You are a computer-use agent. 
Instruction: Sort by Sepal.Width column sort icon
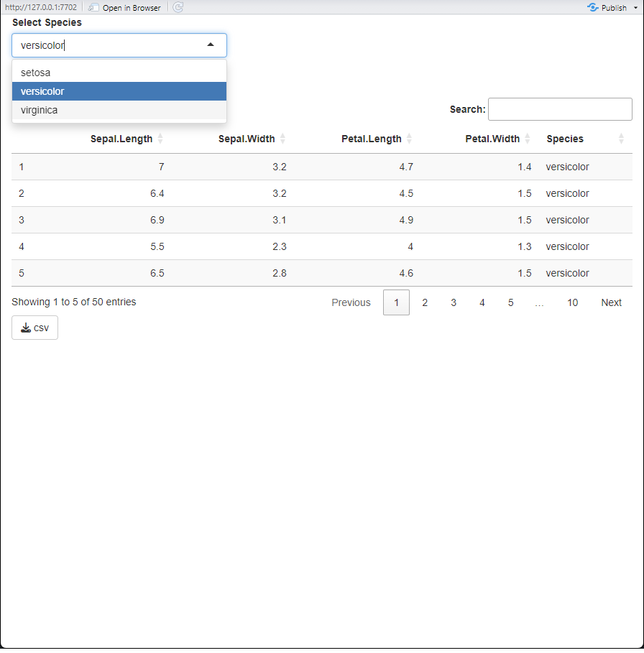283,139
